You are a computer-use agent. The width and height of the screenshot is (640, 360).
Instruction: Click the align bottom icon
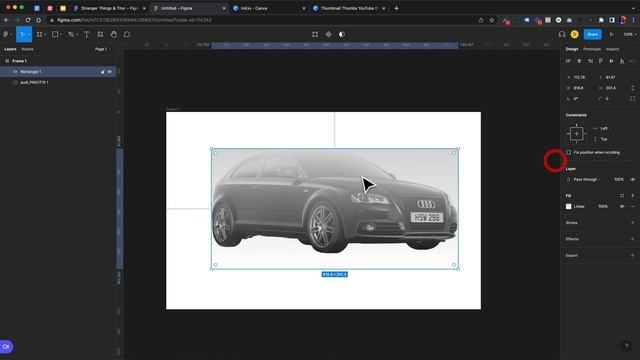[x=622, y=61]
